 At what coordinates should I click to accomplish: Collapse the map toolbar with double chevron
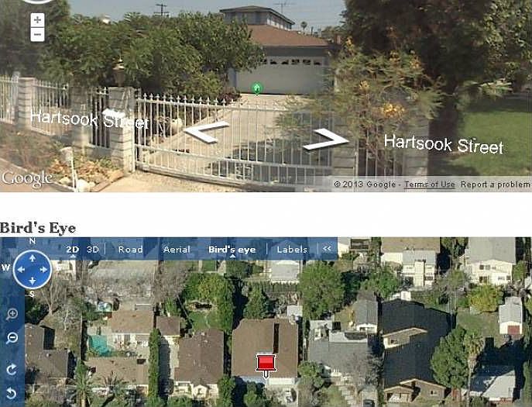[327, 249]
